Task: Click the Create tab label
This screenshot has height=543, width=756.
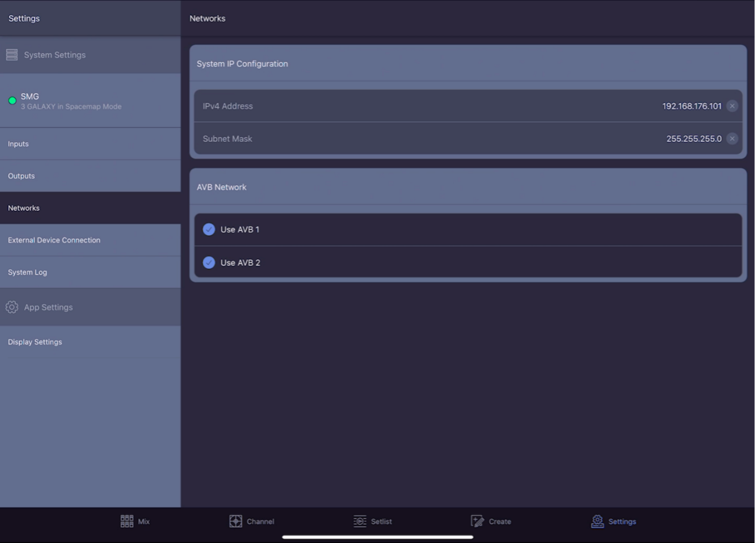Action: pos(500,522)
